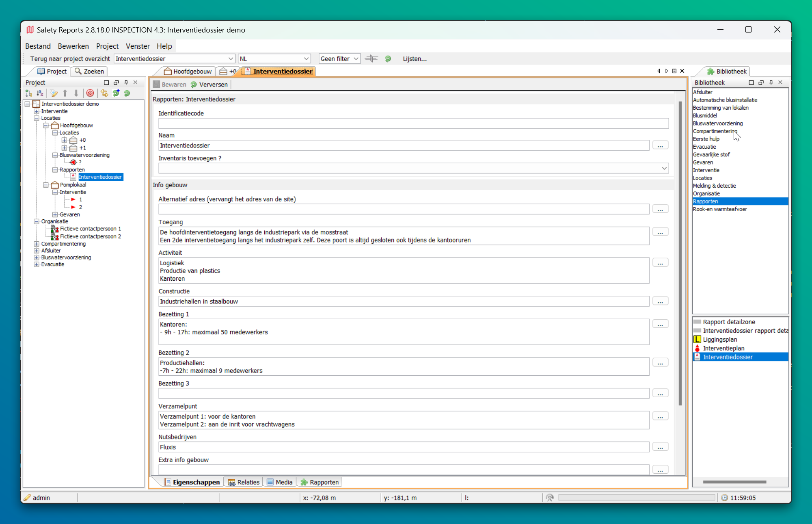Click the green refresh icon next to filter
The image size is (812, 524).
click(388, 59)
